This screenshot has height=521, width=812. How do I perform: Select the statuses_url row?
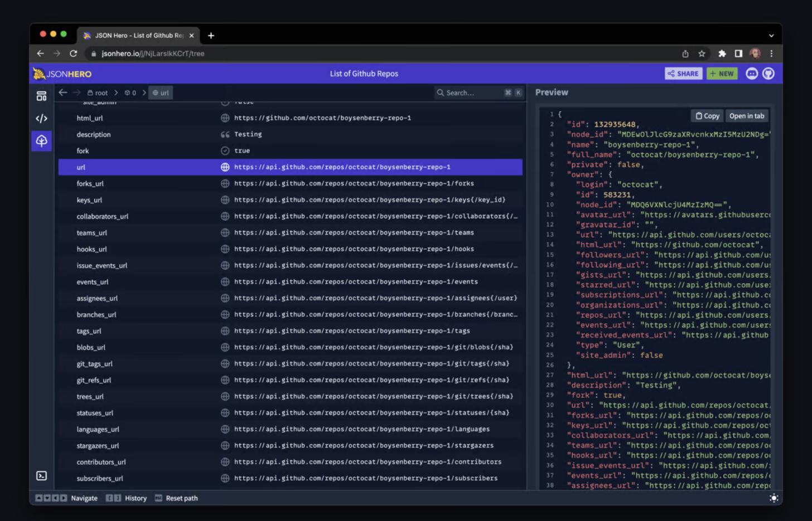[291, 413]
